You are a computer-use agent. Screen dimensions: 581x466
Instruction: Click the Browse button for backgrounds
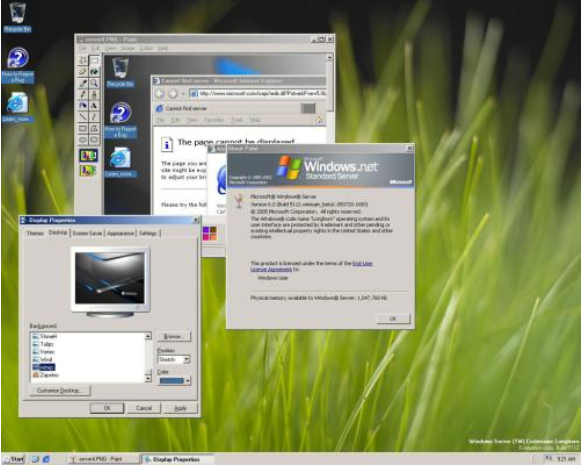[x=173, y=336]
